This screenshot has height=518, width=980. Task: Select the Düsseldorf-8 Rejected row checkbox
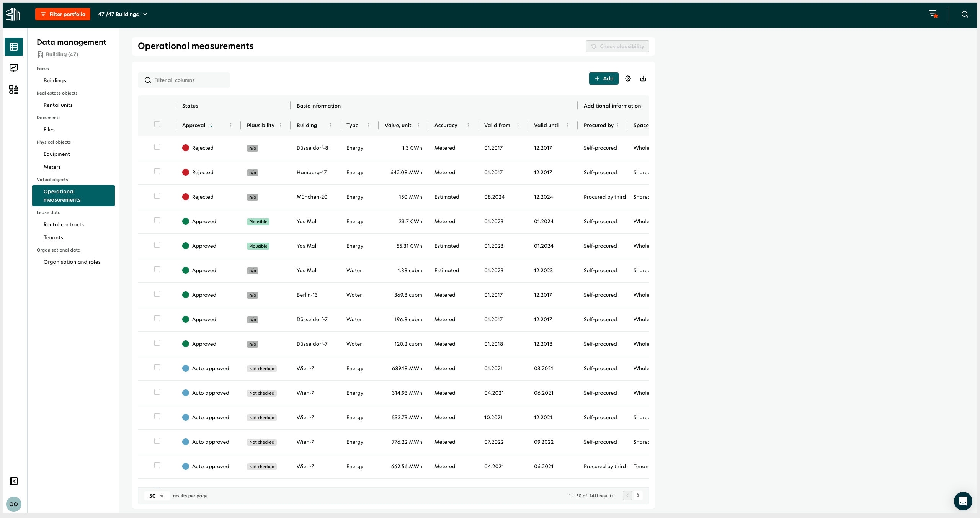point(157,147)
